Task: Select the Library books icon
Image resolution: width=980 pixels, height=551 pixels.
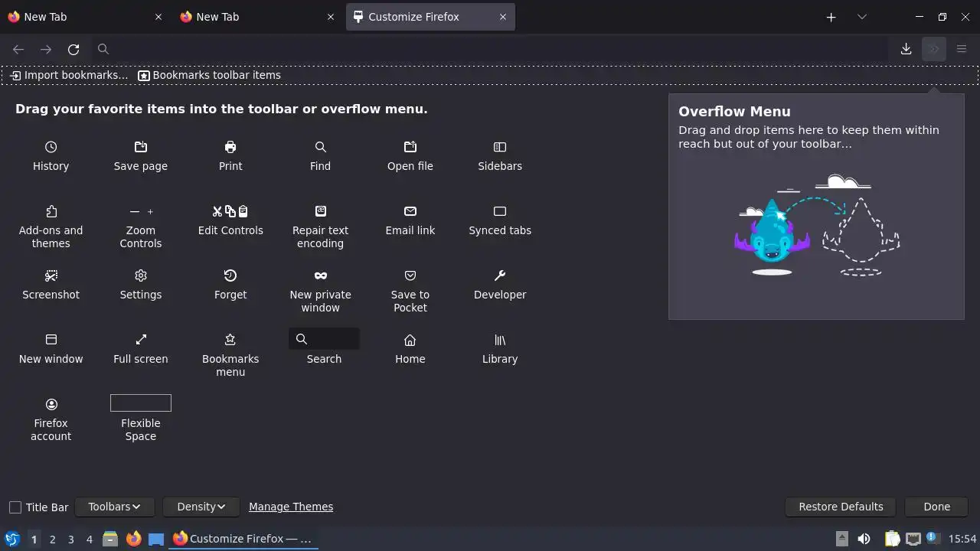Action: click(x=500, y=340)
